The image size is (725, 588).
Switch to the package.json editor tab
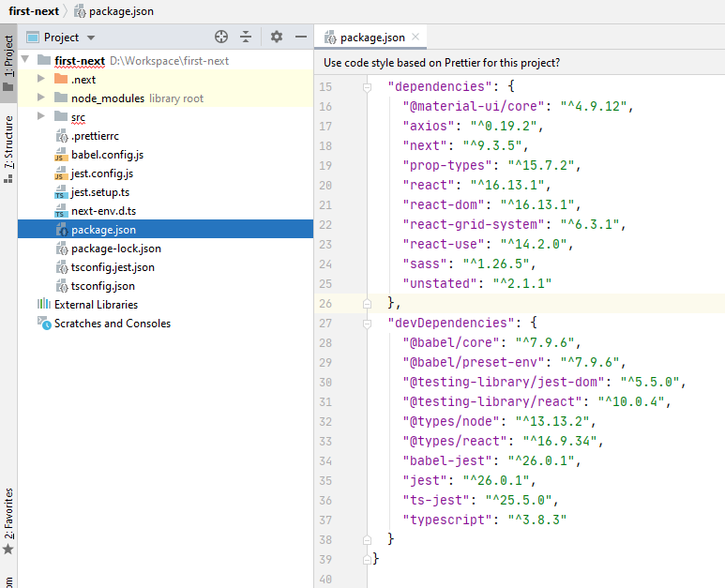[x=370, y=37]
